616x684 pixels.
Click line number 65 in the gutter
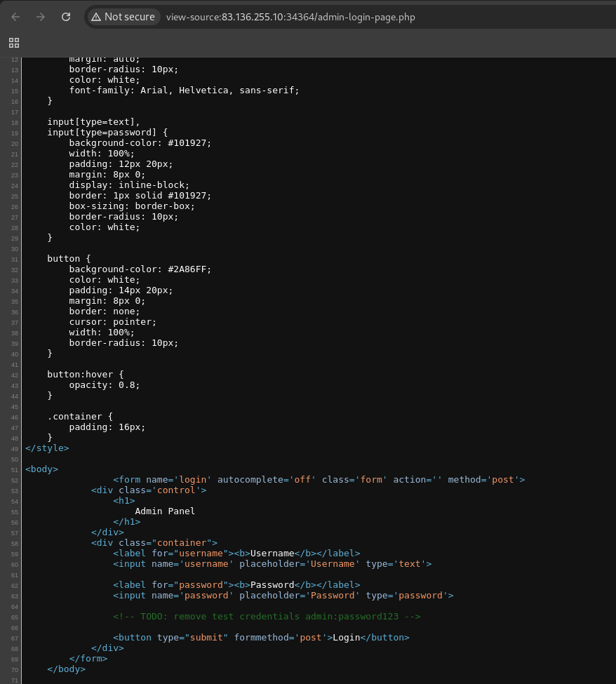pos(15,617)
